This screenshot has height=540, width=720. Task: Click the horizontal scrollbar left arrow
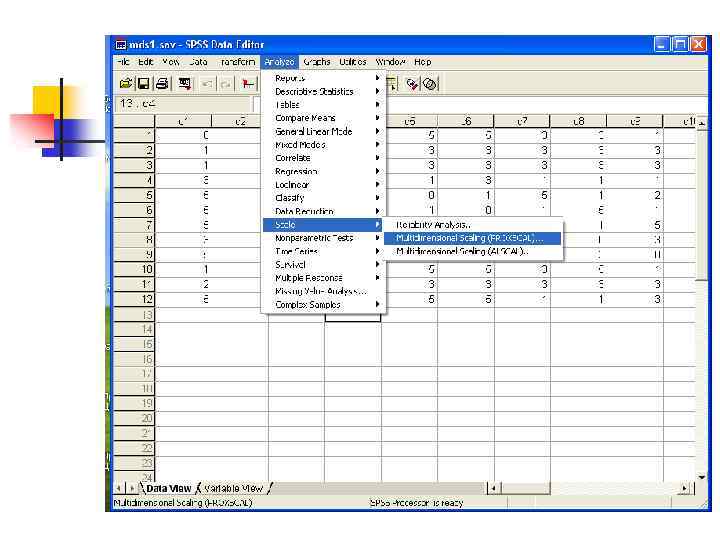point(493,488)
